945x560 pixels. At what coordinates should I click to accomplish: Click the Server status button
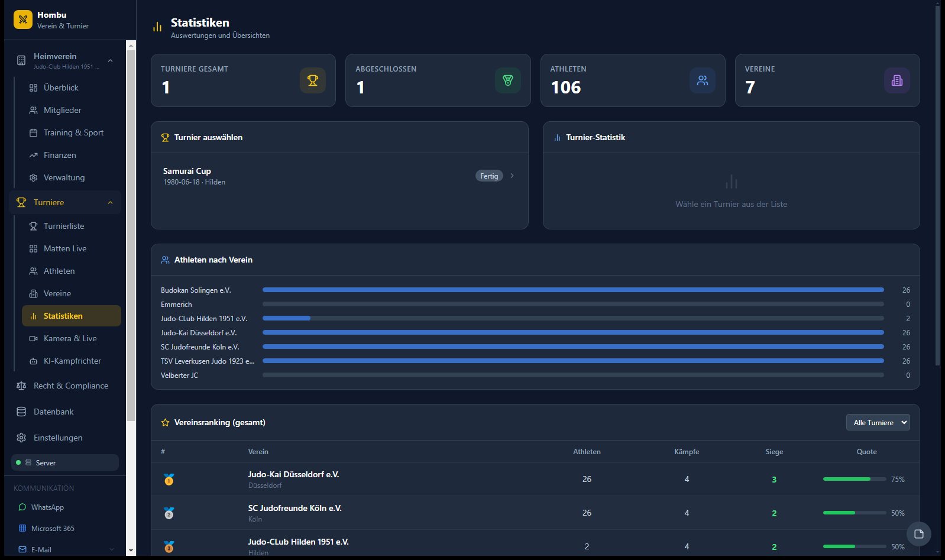click(x=65, y=462)
